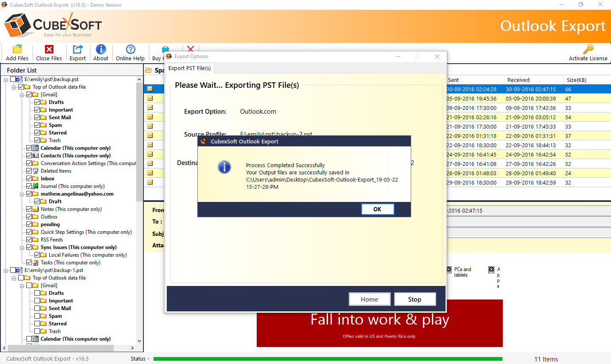The image size is (611, 364).
Task: Select the Export PST File(s) tab
Action: pyautogui.click(x=190, y=68)
